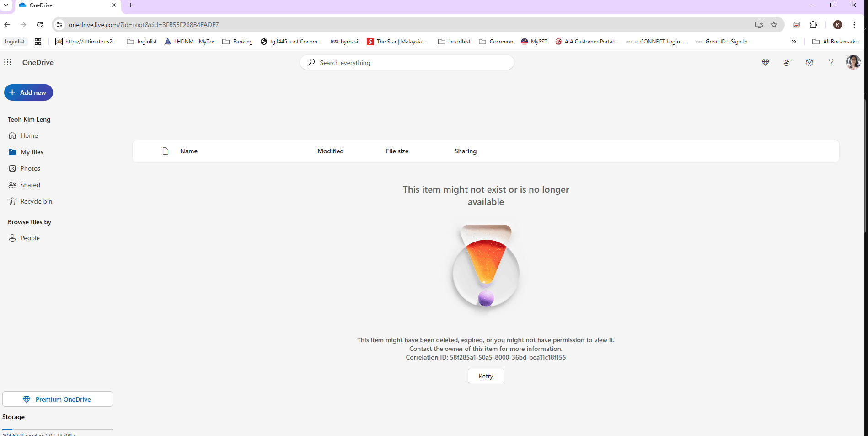868x436 pixels.
Task: Click the Sharing column header
Action: pos(466,151)
